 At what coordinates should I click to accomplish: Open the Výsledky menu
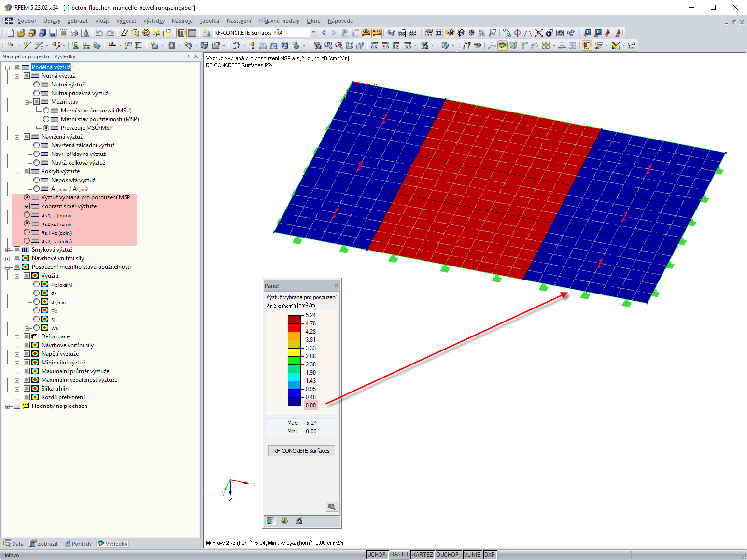[154, 21]
